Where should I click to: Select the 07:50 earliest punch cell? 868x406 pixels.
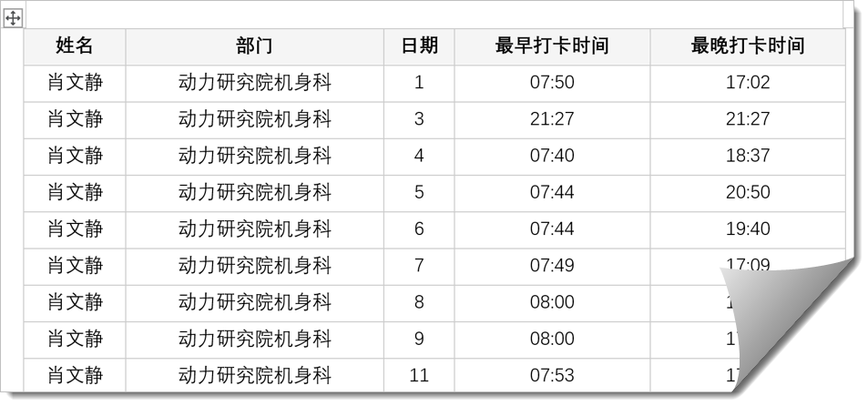552,83
